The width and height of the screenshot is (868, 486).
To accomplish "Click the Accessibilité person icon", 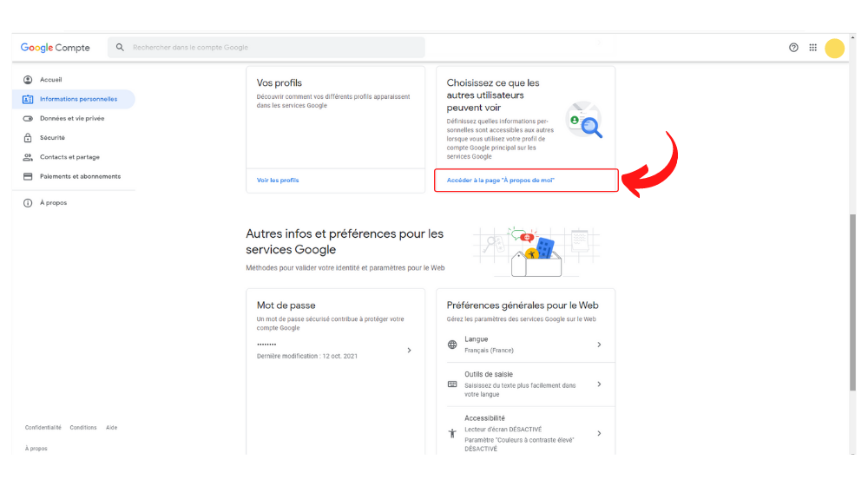I will [452, 433].
